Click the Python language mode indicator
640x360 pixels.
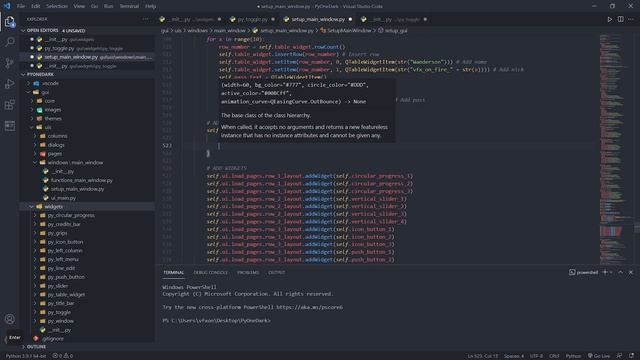click(x=573, y=356)
